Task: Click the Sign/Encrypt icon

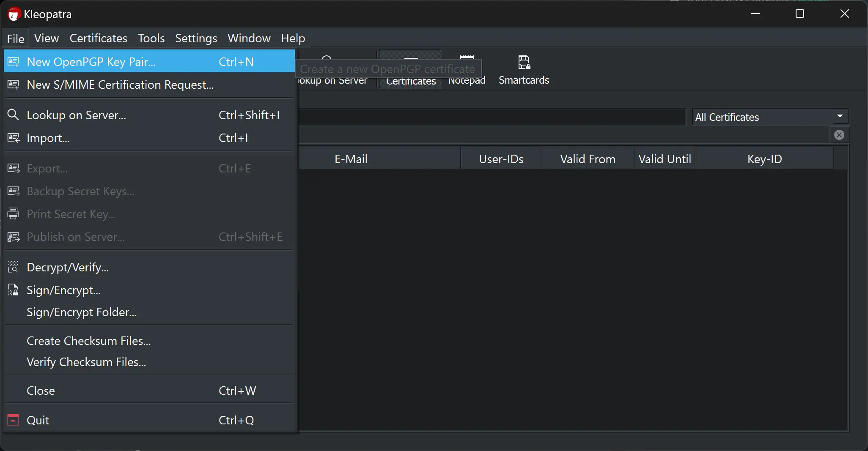Action: (13, 290)
